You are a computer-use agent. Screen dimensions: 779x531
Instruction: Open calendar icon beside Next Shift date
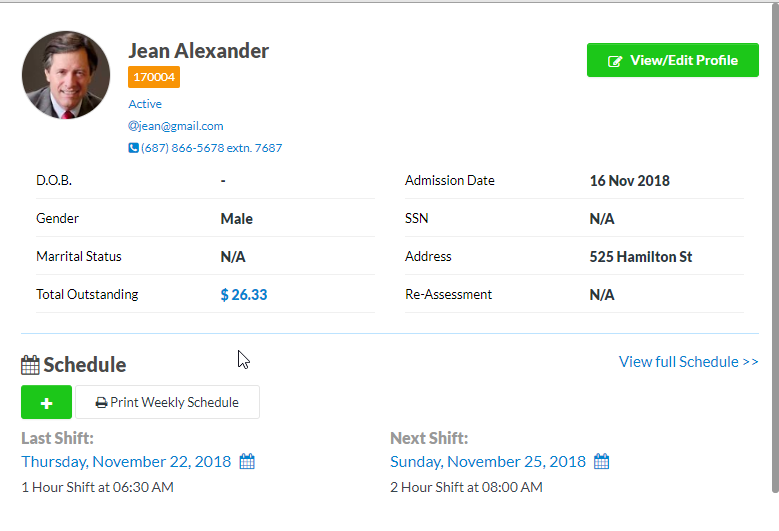point(602,461)
